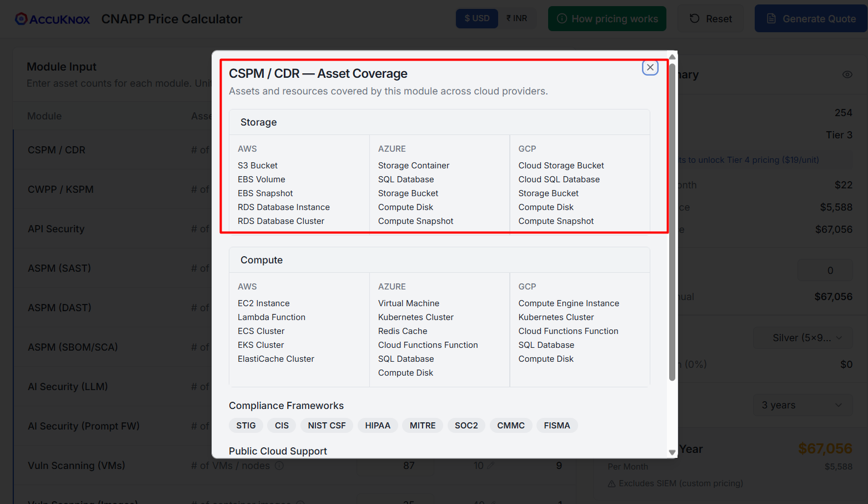Image resolution: width=868 pixels, height=504 pixels.
Task: Click the VMs count field showing 87
Action: pos(395,466)
